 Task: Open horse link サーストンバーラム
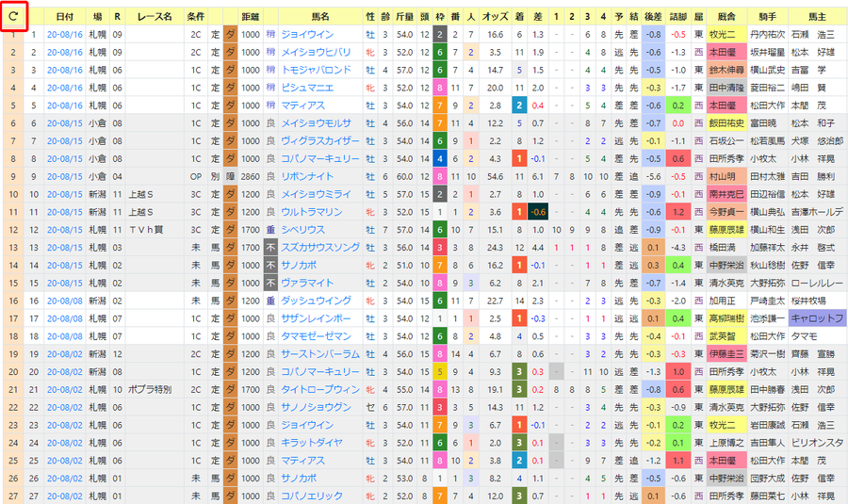pos(320,354)
